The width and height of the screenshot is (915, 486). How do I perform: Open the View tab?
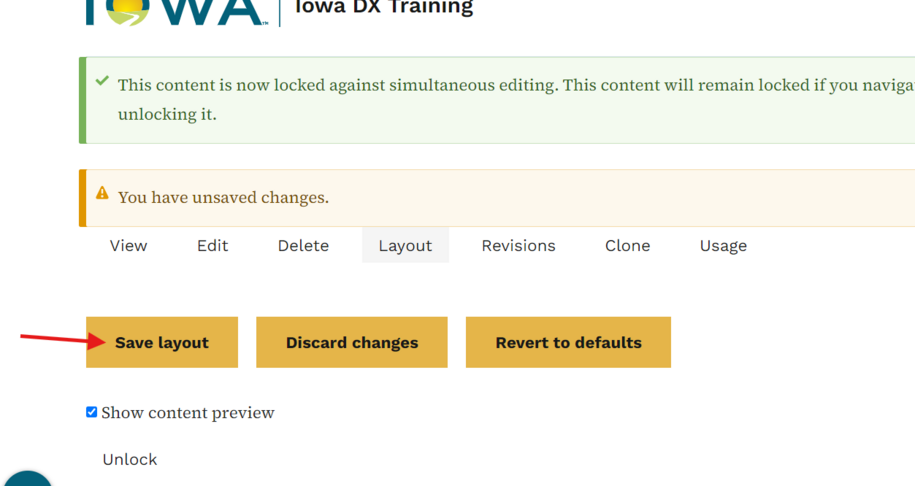pos(128,246)
